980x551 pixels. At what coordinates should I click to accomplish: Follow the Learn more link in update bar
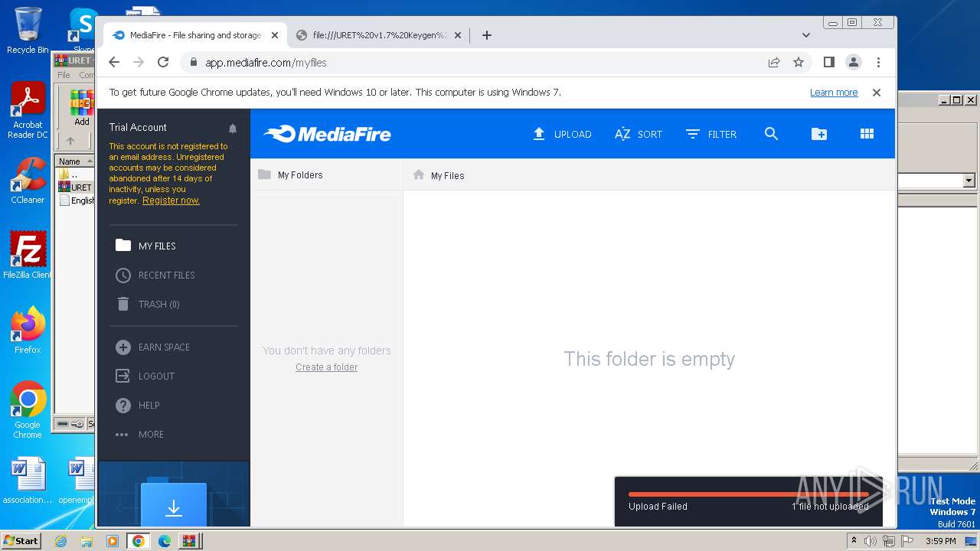(834, 92)
